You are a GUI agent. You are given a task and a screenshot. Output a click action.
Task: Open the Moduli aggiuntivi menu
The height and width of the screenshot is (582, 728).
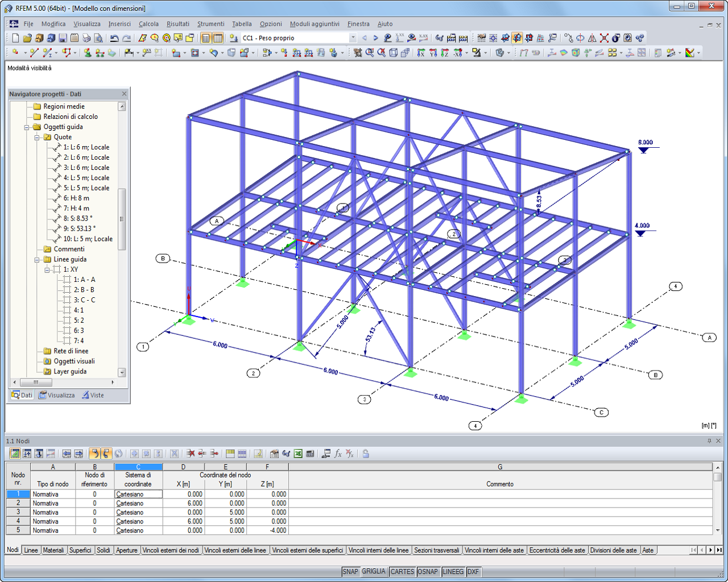(315, 24)
